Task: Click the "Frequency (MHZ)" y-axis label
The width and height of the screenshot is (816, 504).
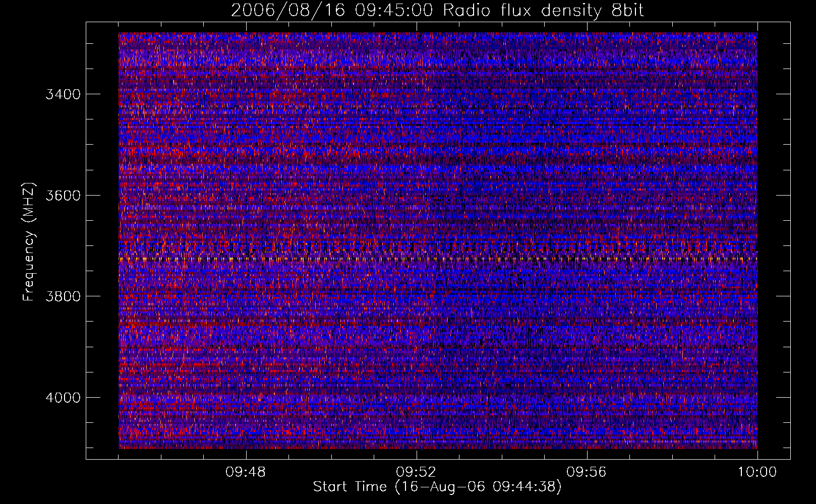Action: [x=29, y=242]
